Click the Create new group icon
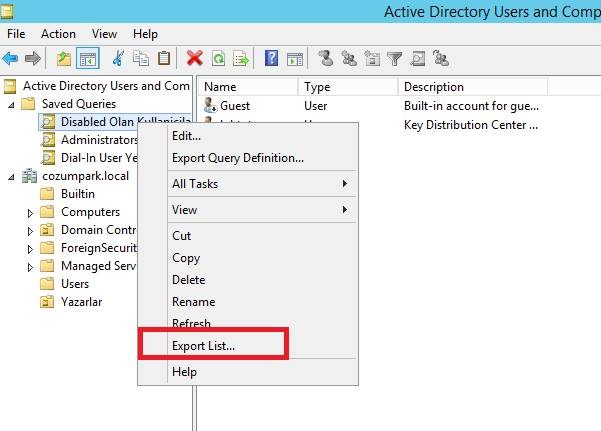601x431 pixels. 349,58
